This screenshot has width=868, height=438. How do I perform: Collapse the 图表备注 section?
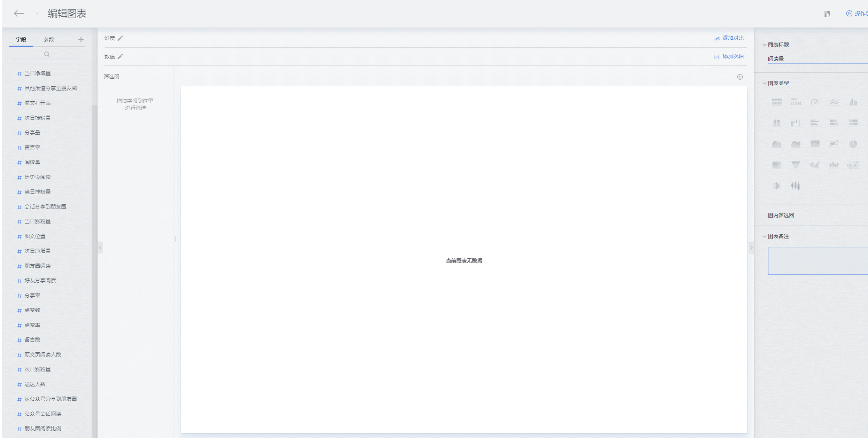[x=764, y=236]
